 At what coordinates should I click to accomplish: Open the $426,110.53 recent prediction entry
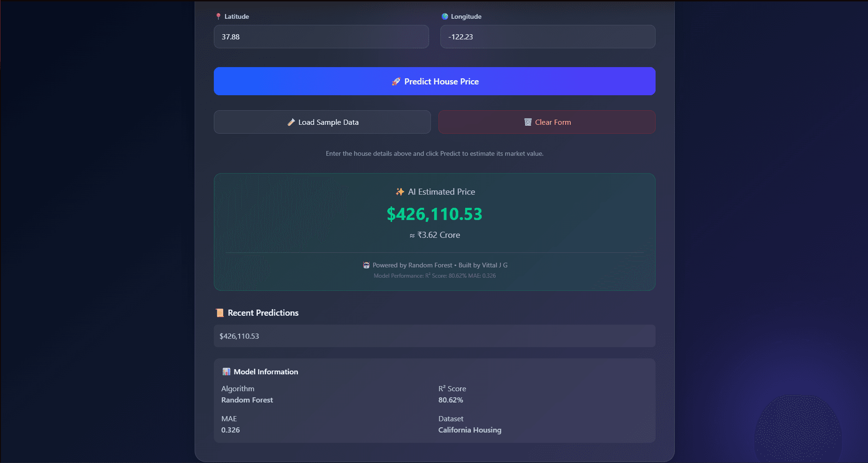[x=435, y=336]
